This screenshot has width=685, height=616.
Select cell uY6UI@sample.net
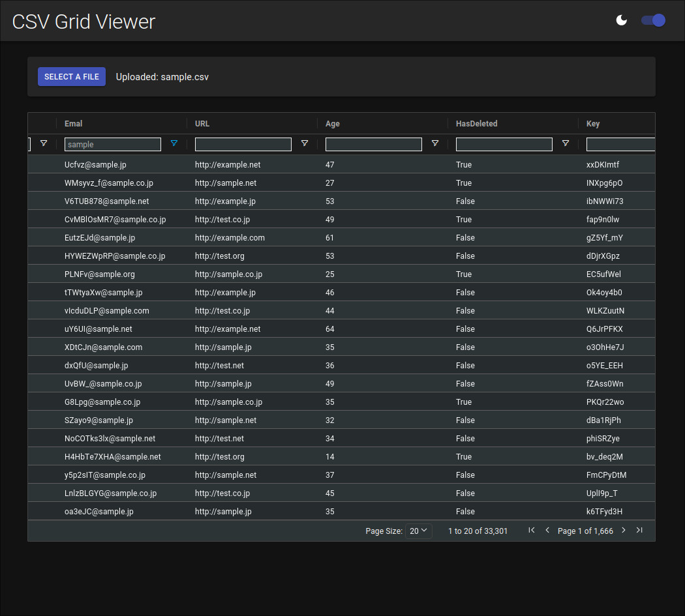[99, 329]
